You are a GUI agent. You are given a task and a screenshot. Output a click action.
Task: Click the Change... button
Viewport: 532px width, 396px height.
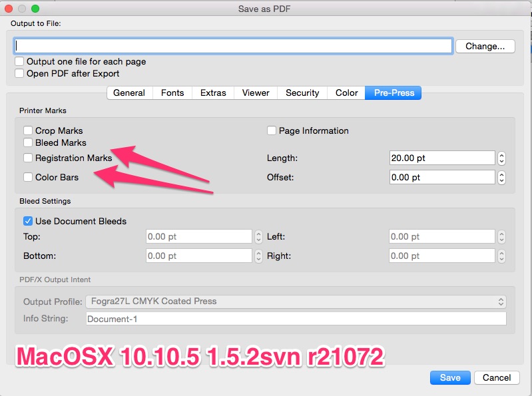[x=485, y=46]
